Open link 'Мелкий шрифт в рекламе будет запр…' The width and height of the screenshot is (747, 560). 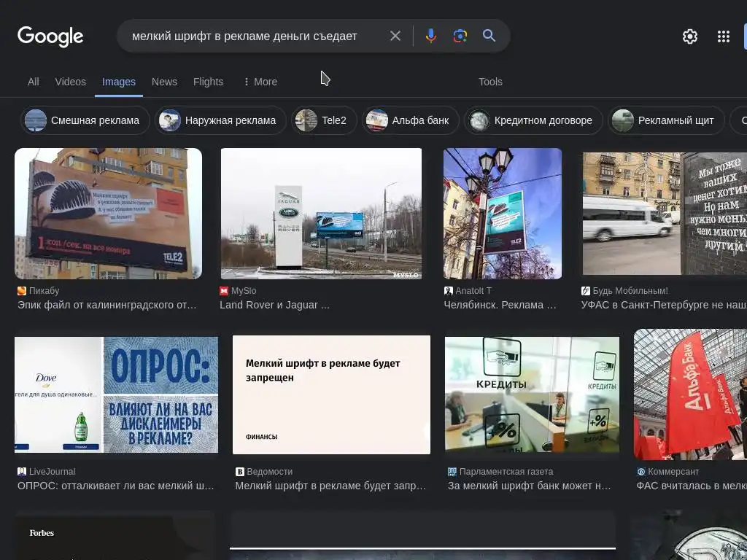(330, 486)
